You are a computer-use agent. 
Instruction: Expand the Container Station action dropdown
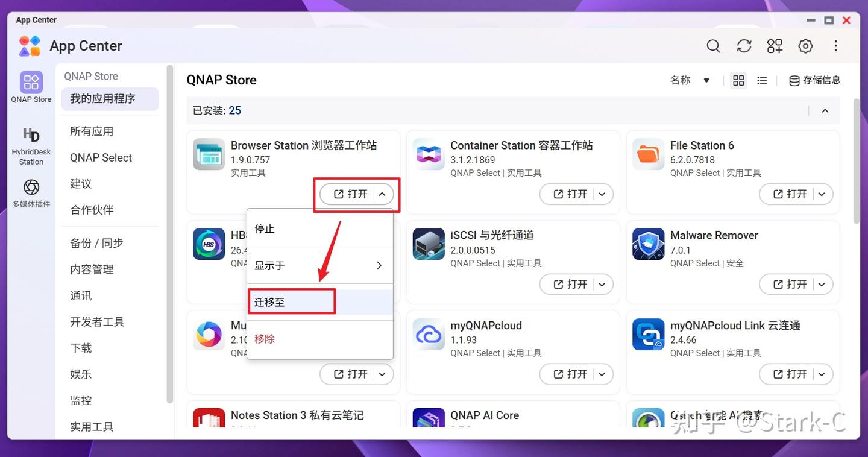pos(602,194)
